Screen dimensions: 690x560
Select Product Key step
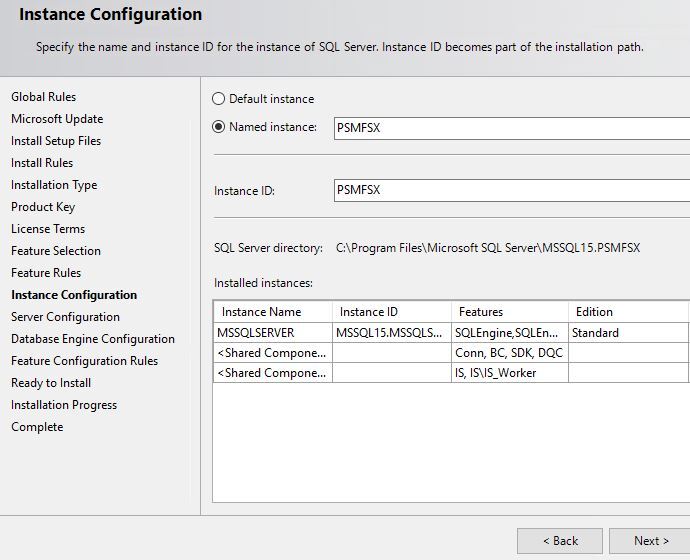pos(43,207)
